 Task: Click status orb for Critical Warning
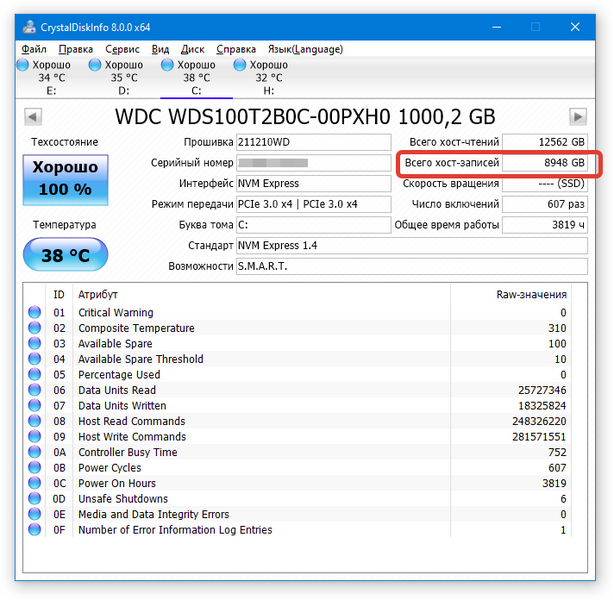(x=34, y=312)
